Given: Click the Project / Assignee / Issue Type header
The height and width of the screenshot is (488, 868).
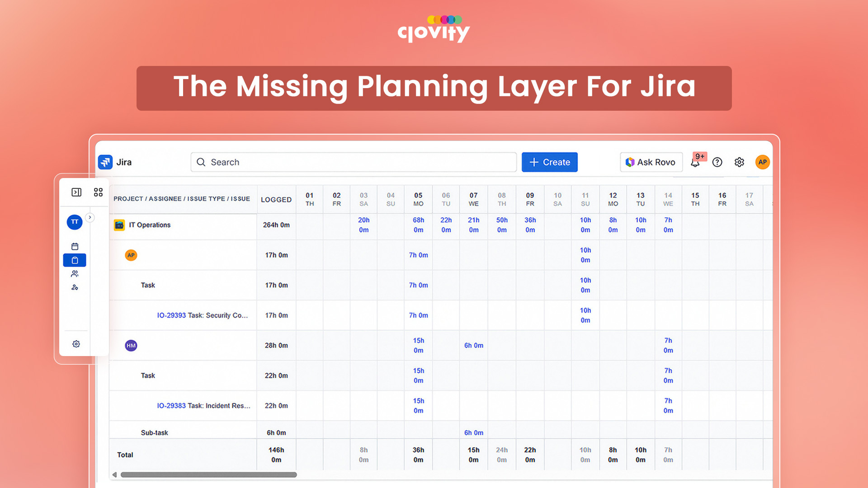Looking at the screenshot, I should [x=182, y=199].
